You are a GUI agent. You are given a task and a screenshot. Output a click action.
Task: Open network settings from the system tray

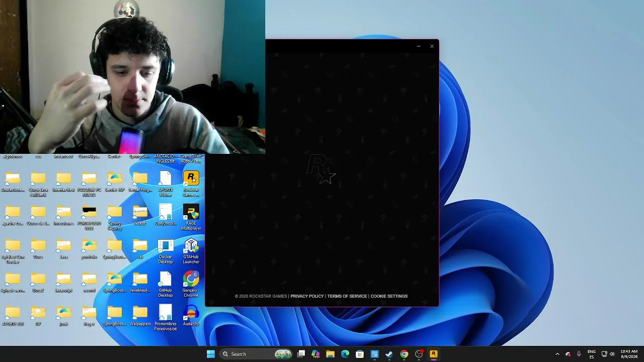coord(604,354)
